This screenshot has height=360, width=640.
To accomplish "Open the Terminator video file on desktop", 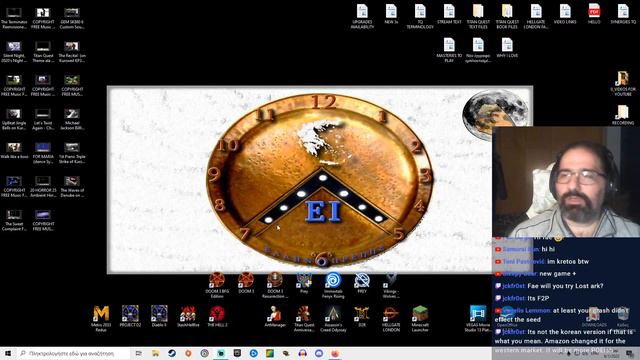I will point(14,18).
